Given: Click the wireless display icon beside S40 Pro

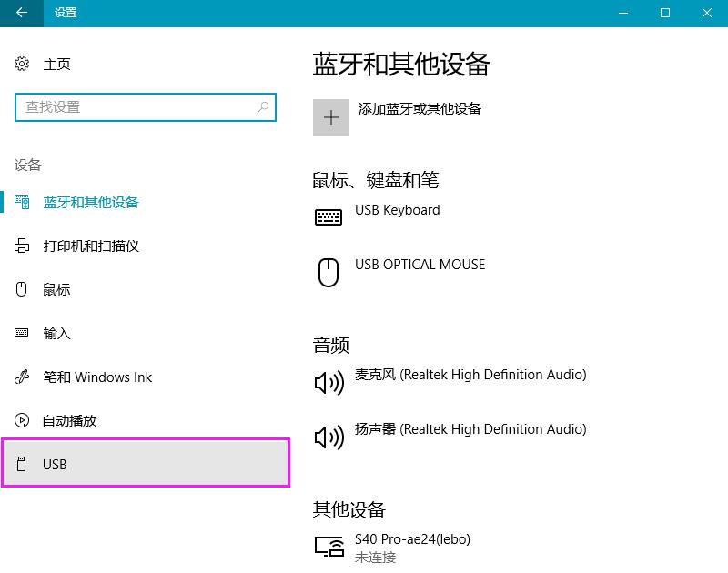Looking at the screenshot, I should point(329,547).
